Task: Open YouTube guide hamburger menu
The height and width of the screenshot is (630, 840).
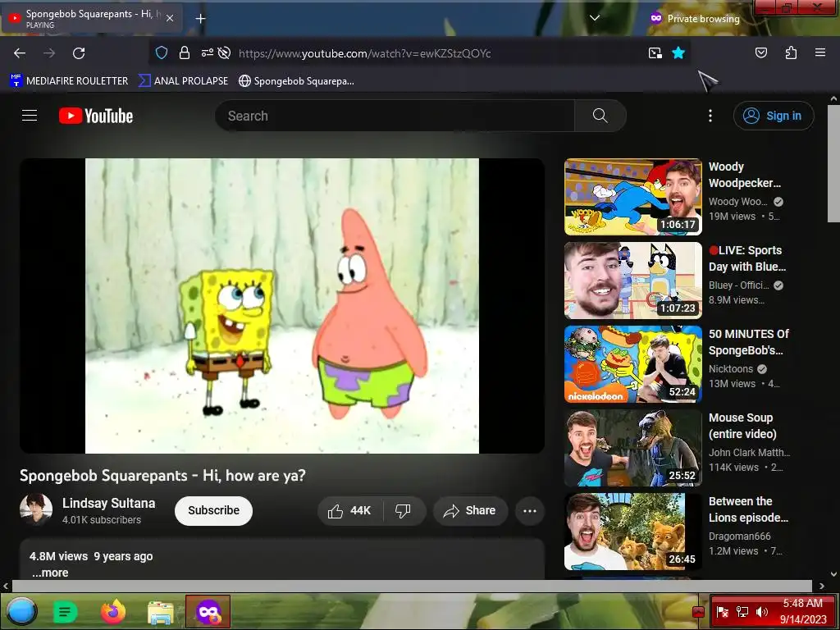Action: pyautogui.click(x=30, y=116)
